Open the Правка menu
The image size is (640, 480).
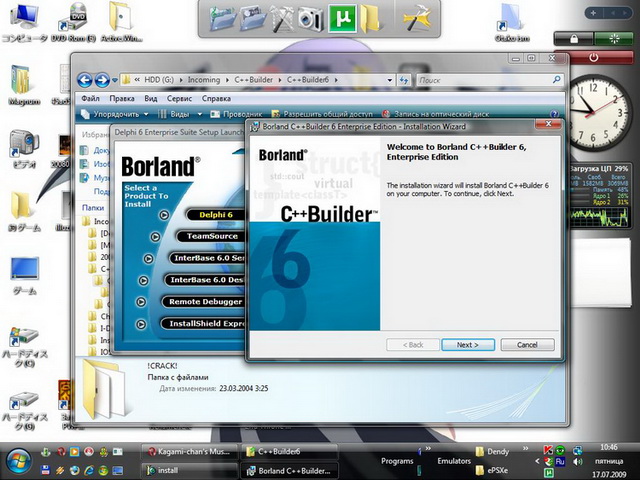click(122, 98)
